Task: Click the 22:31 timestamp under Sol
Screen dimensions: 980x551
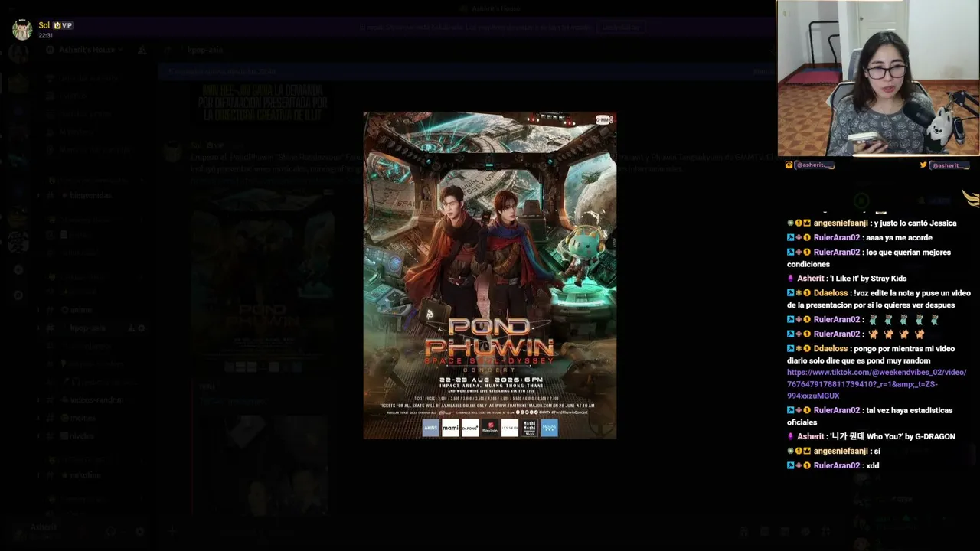Action: [45, 35]
